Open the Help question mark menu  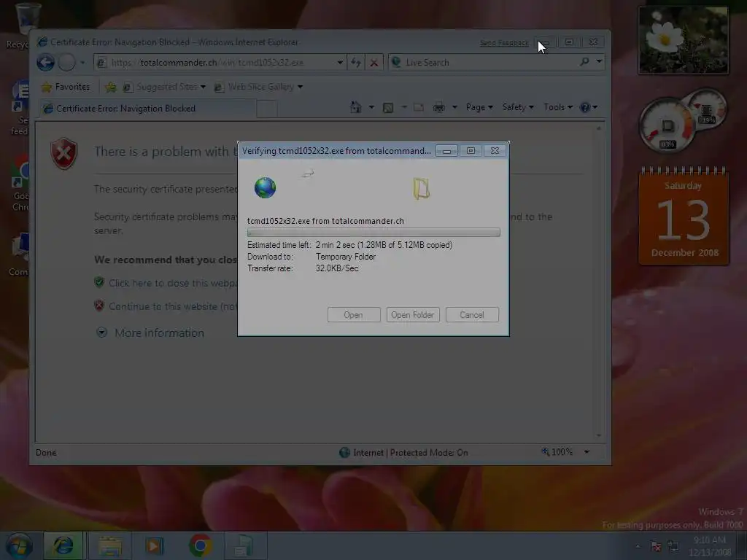(589, 107)
